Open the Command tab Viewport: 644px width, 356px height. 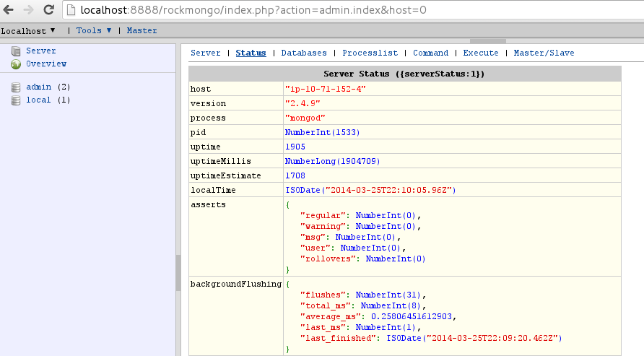tap(430, 53)
